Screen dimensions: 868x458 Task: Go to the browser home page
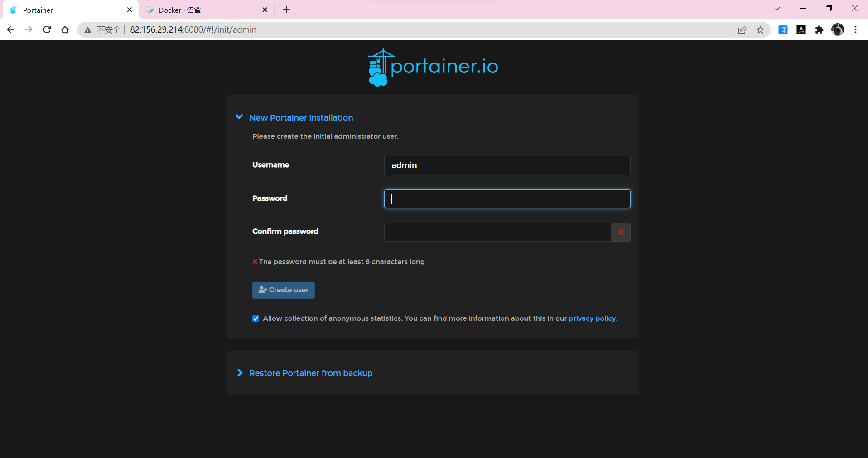65,29
